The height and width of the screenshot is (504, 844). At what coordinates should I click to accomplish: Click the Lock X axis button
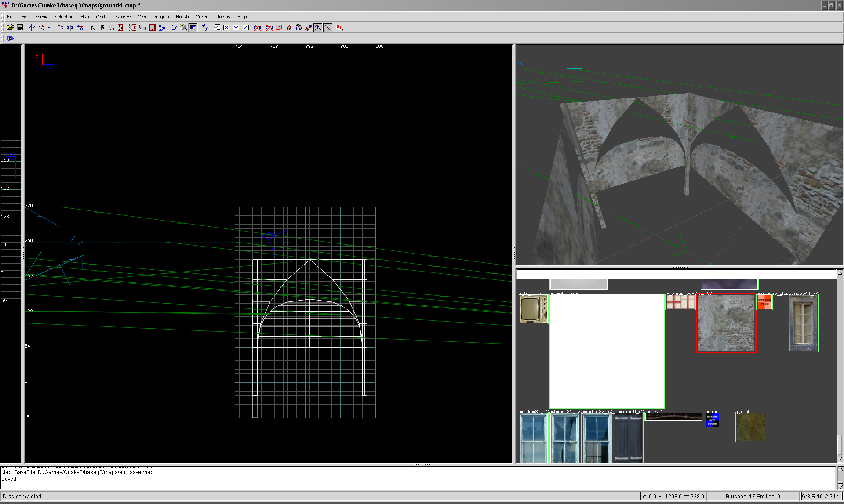pos(226,27)
